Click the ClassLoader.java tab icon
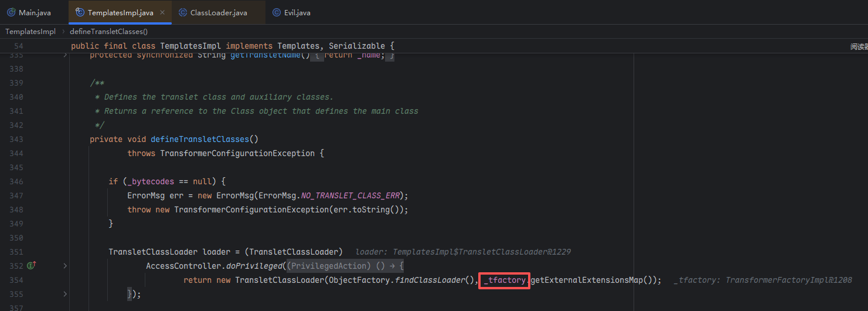Screen dimensions: 868x311 coord(183,12)
